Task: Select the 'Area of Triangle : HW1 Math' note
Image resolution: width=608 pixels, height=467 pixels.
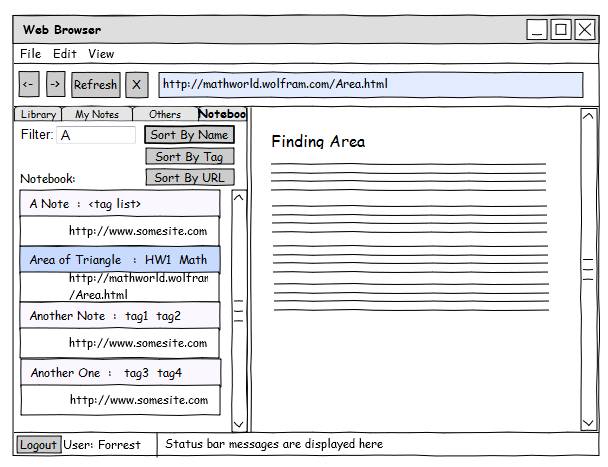Action: pos(120,259)
